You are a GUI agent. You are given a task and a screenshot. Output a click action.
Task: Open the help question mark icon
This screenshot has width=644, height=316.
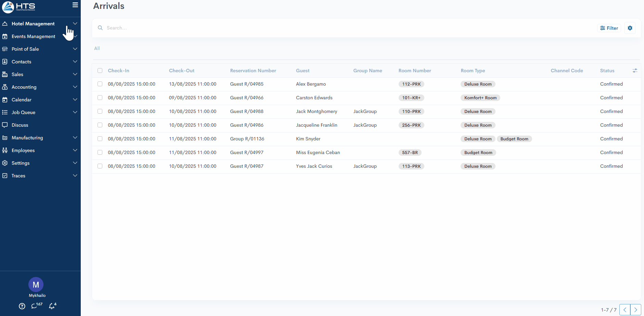tap(22, 306)
